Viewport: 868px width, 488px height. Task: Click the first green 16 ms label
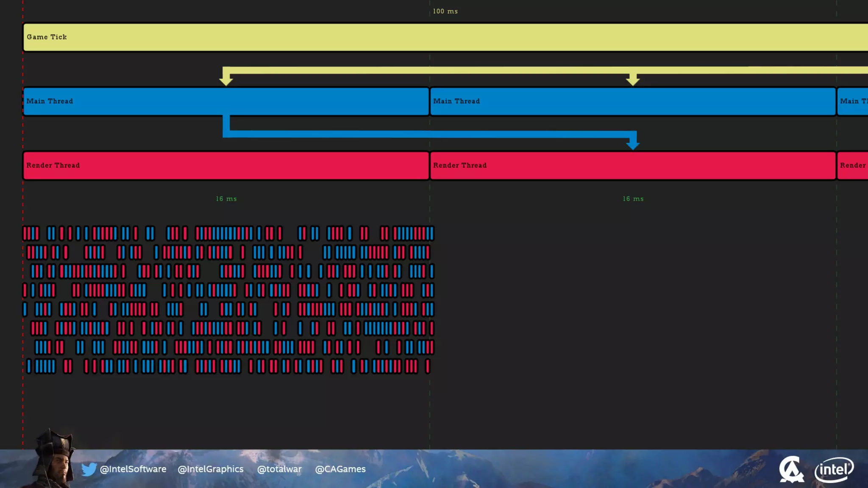[x=226, y=199]
